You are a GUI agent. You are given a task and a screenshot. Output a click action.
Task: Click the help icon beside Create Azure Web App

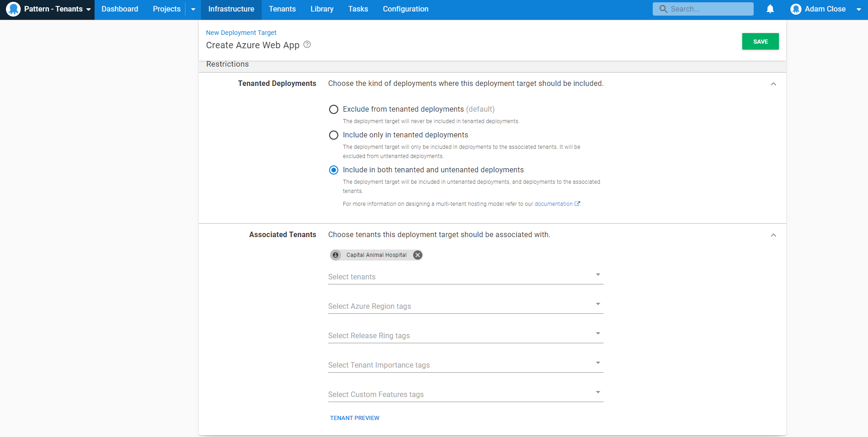click(307, 45)
